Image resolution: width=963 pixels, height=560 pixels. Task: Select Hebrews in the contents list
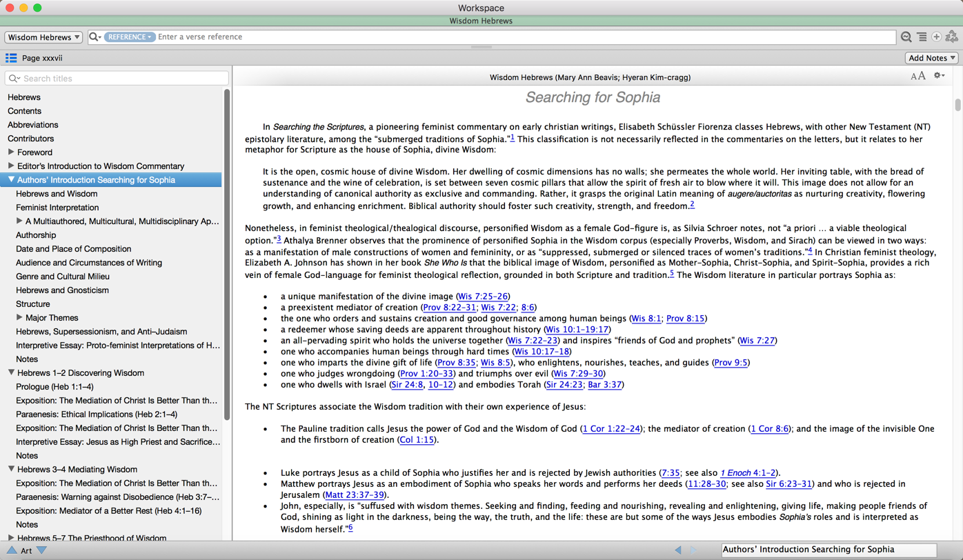(x=24, y=97)
